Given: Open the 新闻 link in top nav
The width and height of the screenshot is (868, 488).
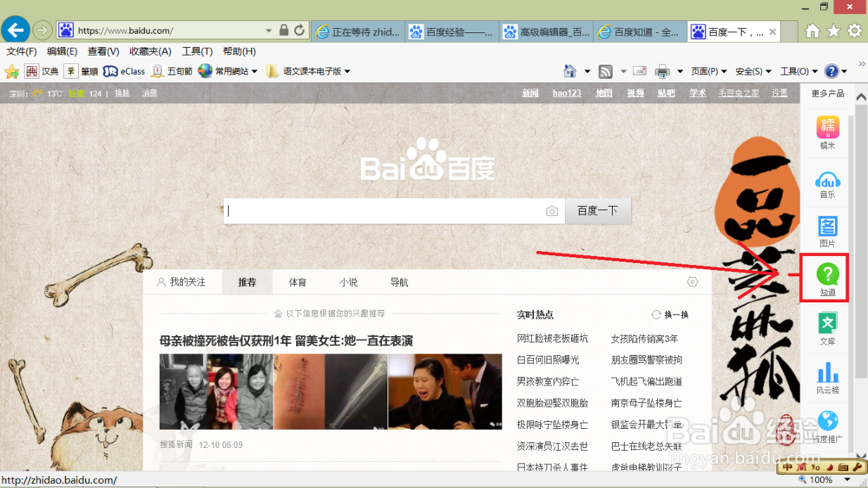Looking at the screenshot, I should click(x=530, y=93).
